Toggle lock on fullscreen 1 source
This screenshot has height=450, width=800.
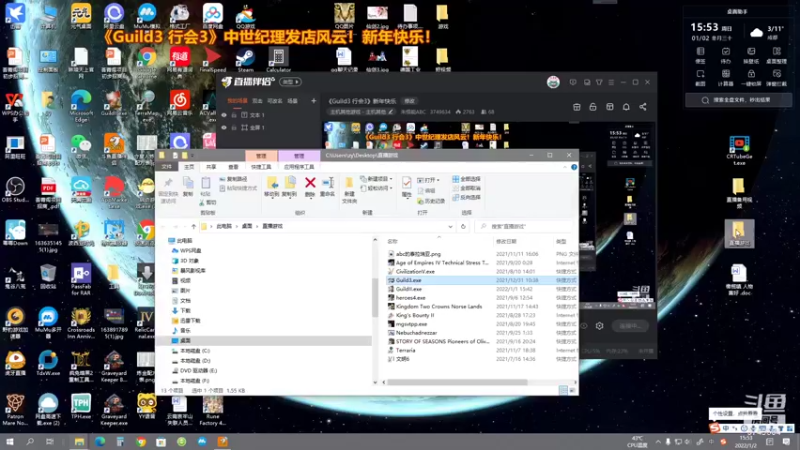coord(234,128)
